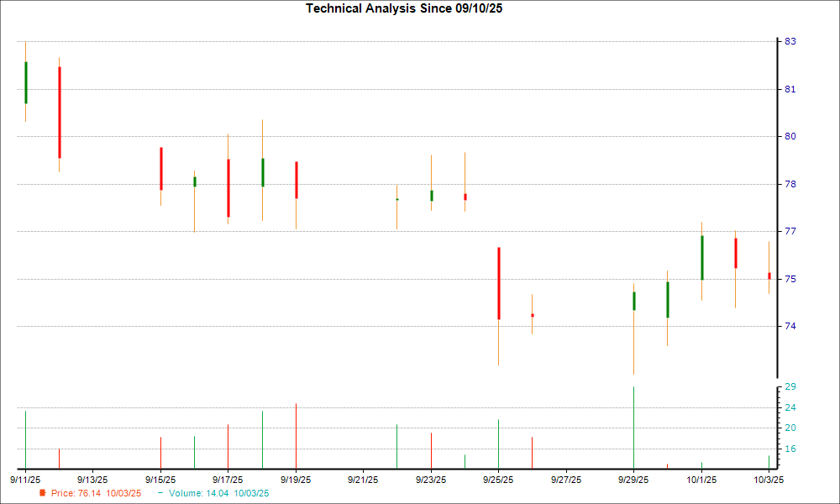The image size is (840, 504).
Task: Select the red candlestick on 9/17/25
Action: click(x=228, y=188)
